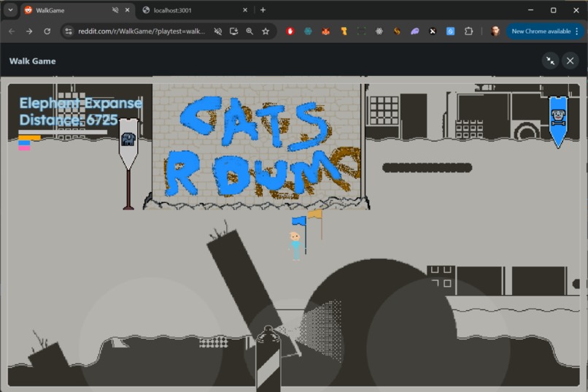
Task: Switch to the localhost:3001 tab
Action: pyautogui.click(x=195, y=10)
